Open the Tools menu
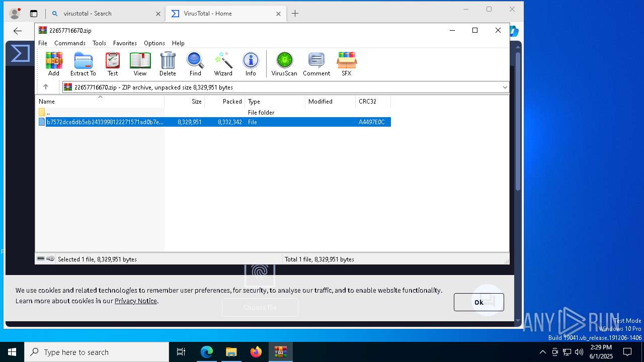The height and width of the screenshot is (362, 644). click(99, 43)
